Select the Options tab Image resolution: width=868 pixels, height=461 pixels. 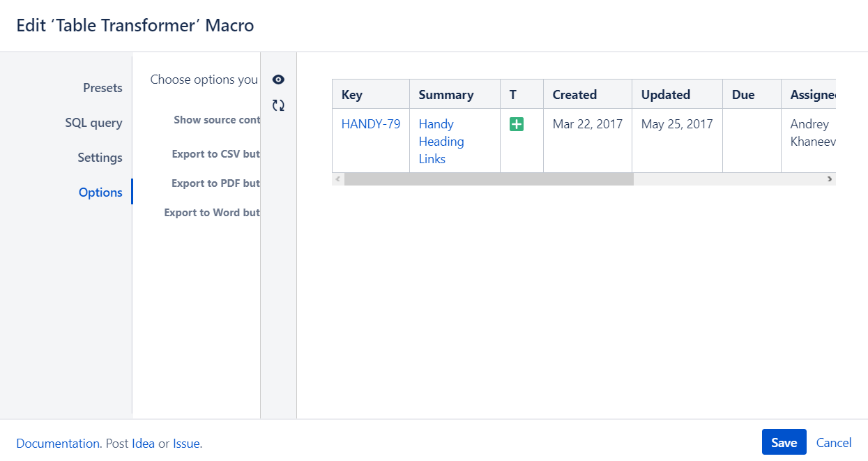tap(101, 192)
